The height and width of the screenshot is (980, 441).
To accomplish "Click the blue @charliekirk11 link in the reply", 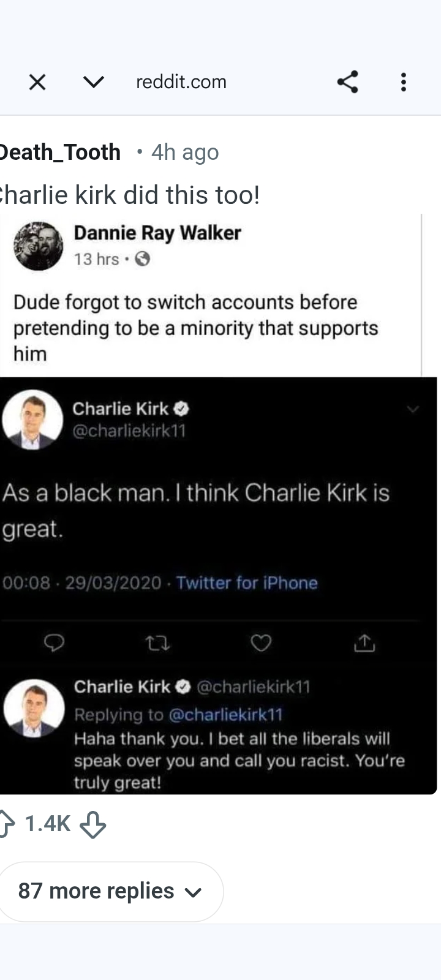I will [x=225, y=715].
